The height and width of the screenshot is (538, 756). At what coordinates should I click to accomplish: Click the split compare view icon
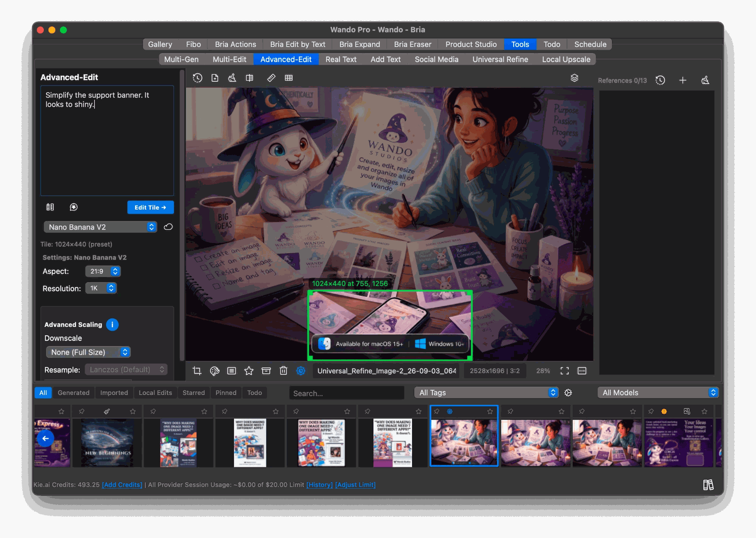tap(249, 78)
